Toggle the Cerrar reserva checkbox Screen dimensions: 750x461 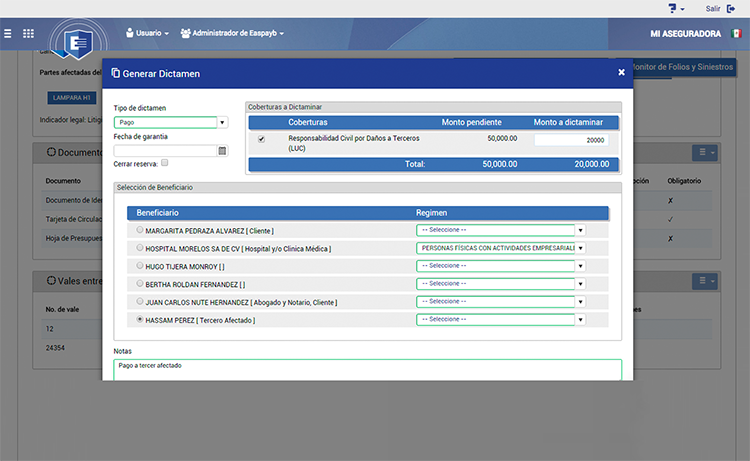click(x=165, y=163)
